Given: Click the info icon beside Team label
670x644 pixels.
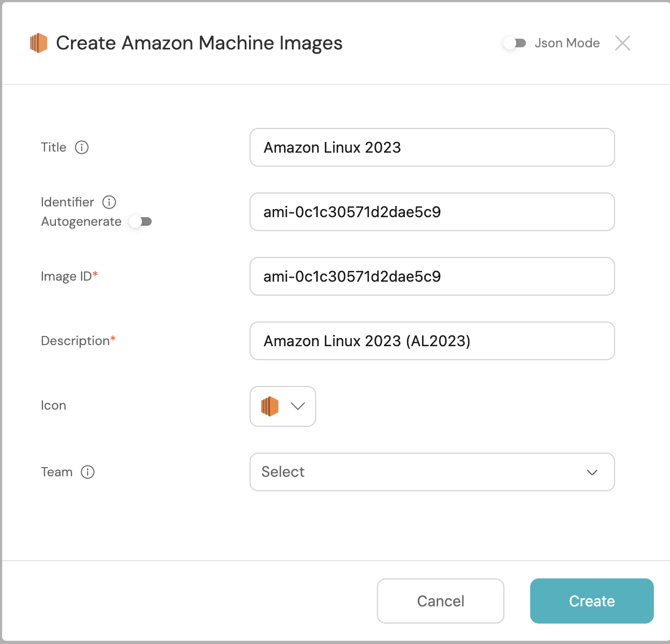Looking at the screenshot, I should tap(88, 472).
